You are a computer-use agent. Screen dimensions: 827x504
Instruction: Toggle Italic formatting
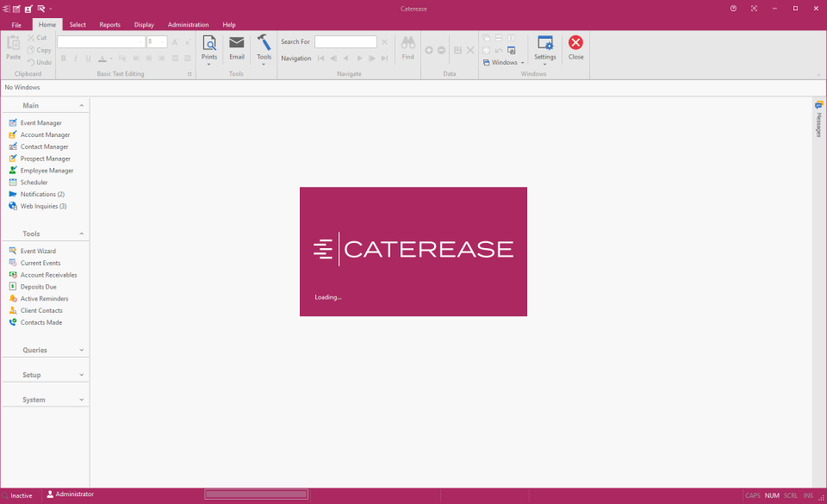pyautogui.click(x=76, y=58)
